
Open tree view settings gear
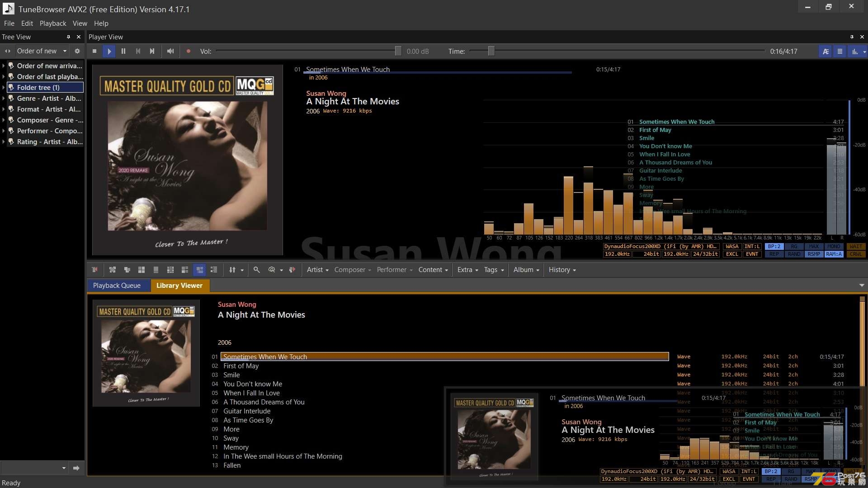(77, 51)
